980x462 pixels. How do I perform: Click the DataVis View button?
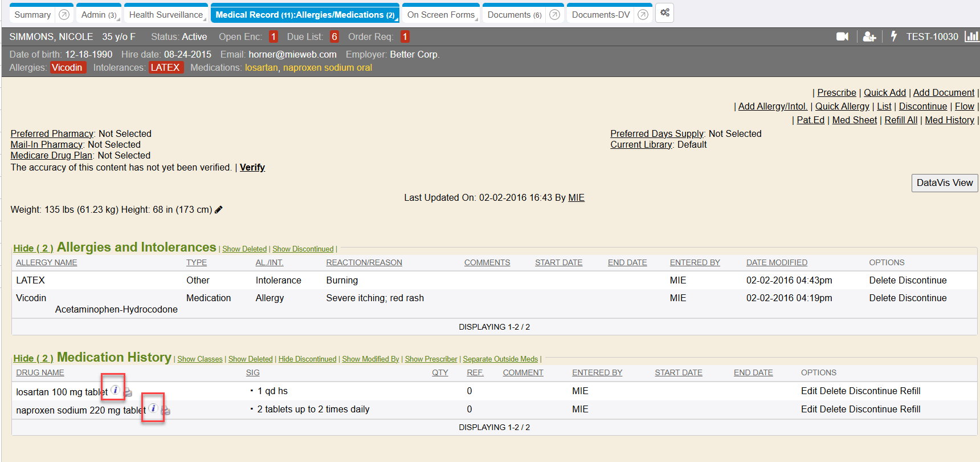tap(944, 183)
